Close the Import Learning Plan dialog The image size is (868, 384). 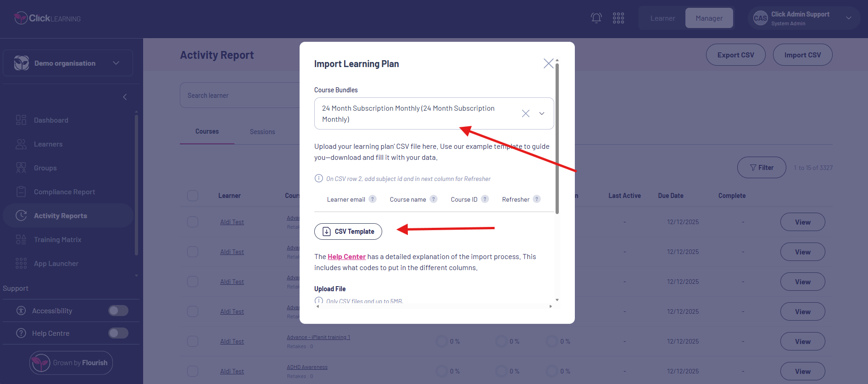point(548,63)
